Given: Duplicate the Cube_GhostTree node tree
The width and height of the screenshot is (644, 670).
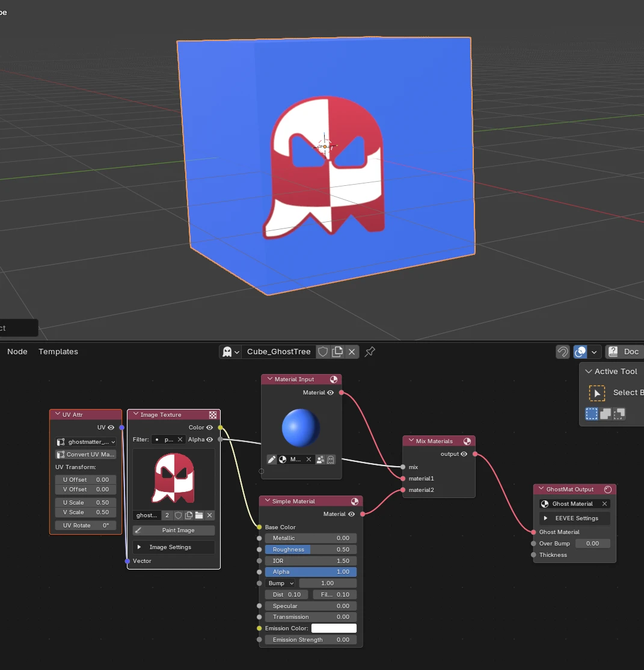Looking at the screenshot, I should click(337, 352).
